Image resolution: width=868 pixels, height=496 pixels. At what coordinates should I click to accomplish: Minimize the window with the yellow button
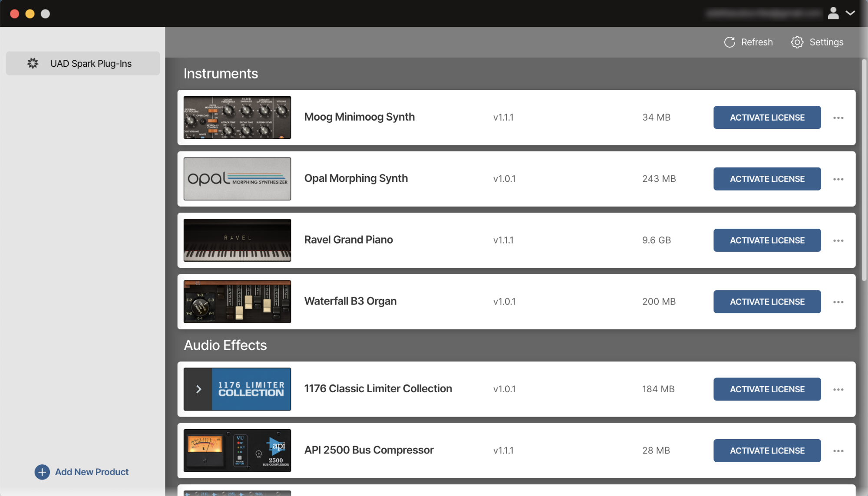[x=30, y=13]
